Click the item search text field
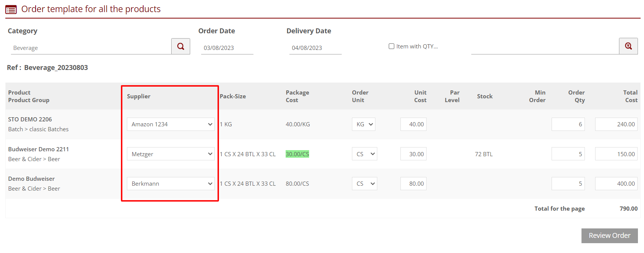Viewport: 644px width, 253px height. click(545, 47)
